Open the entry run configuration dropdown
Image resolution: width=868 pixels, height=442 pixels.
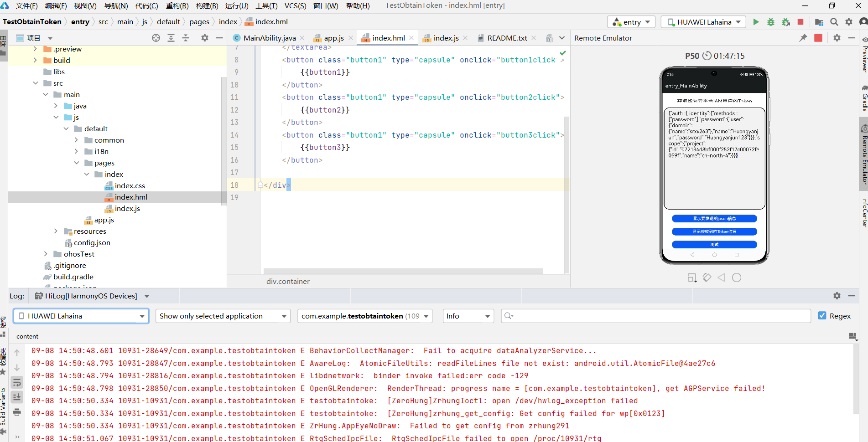pos(631,22)
